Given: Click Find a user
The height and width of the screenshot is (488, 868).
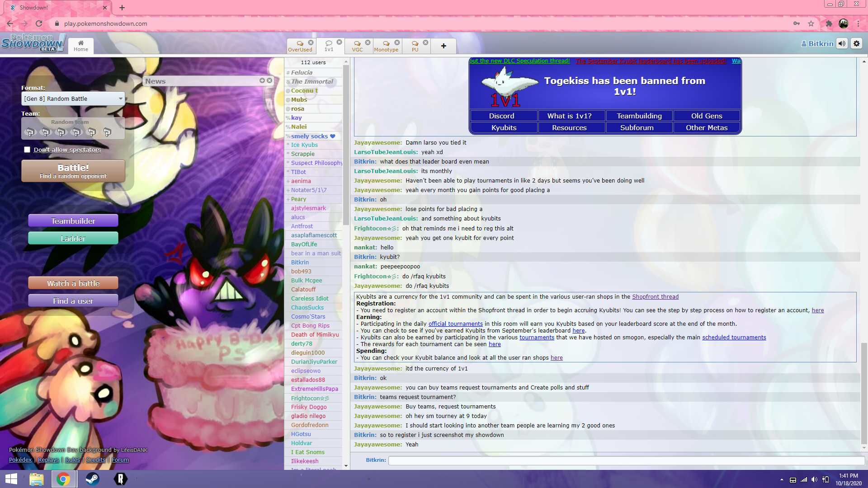Looking at the screenshot, I should tap(73, 301).
